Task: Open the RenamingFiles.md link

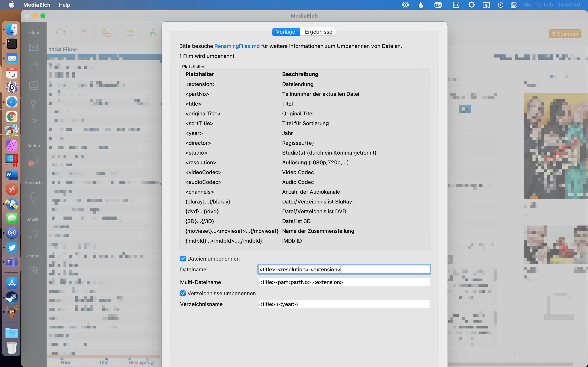Action: tap(237, 46)
